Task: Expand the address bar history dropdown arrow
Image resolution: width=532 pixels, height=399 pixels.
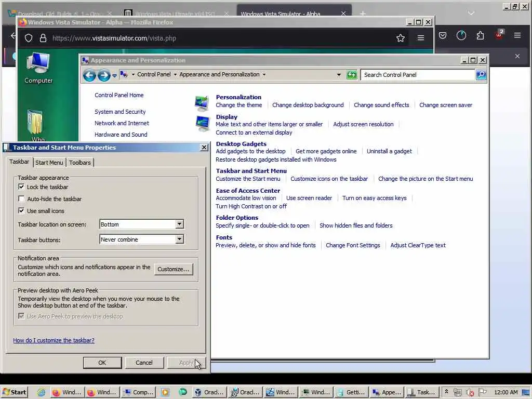Action: (x=339, y=75)
